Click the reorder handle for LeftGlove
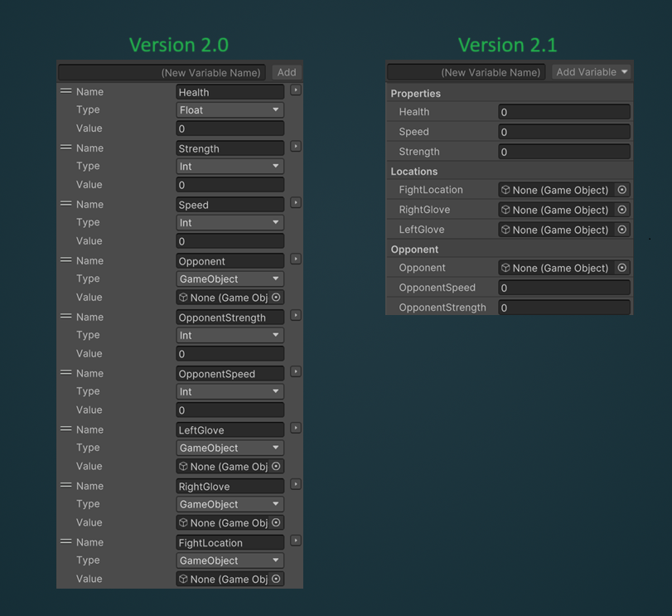The width and height of the screenshot is (672, 616). click(x=66, y=429)
